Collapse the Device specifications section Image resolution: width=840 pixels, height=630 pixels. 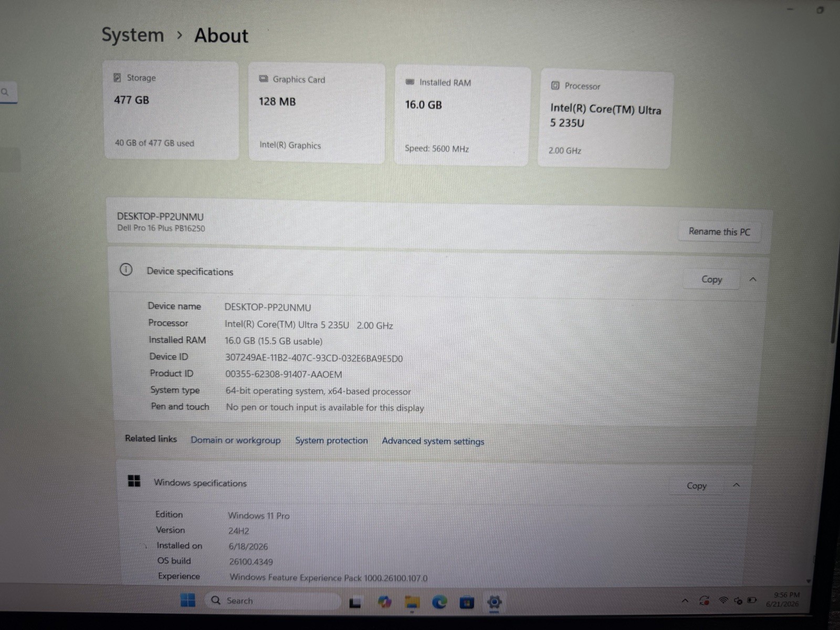(x=753, y=279)
